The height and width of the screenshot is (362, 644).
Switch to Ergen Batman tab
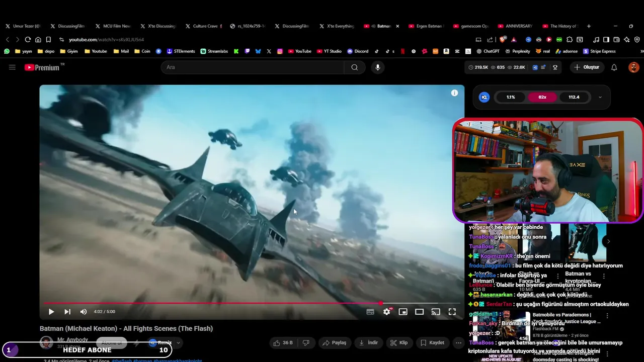pyautogui.click(x=426, y=26)
